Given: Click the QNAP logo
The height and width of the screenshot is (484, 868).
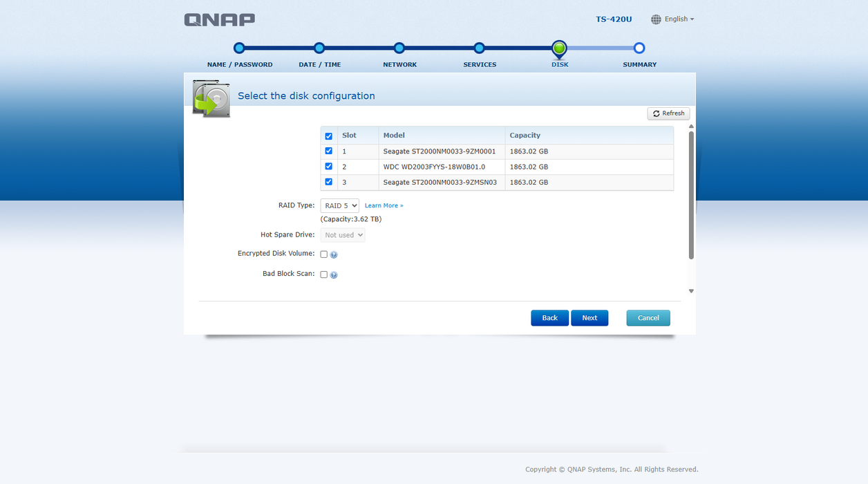Looking at the screenshot, I should (x=219, y=19).
